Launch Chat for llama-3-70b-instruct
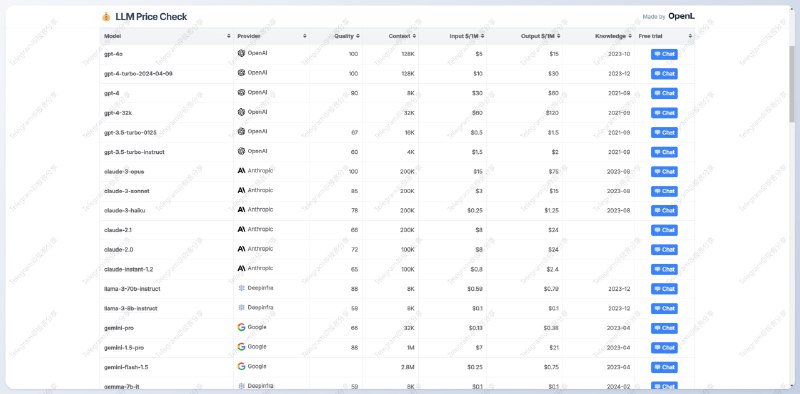The width and height of the screenshot is (800, 394). 664,289
